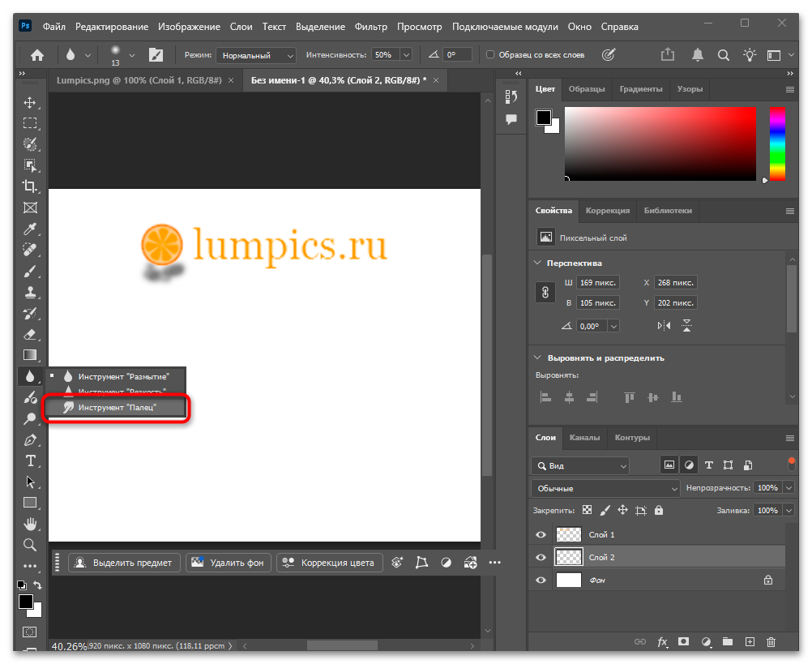Delete layer with trash icon
Screen dimensions: 812x664
point(771,642)
